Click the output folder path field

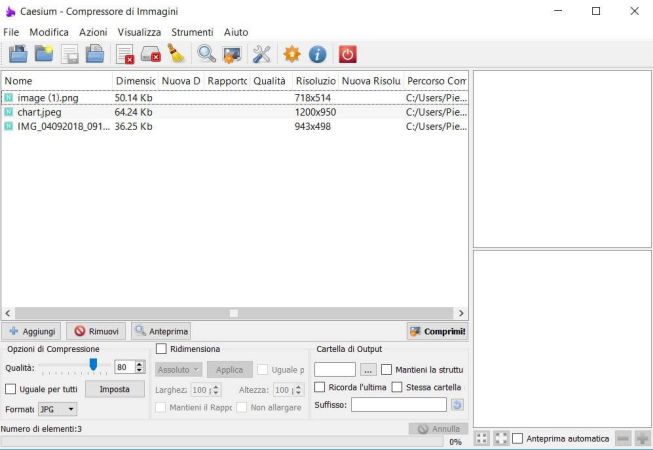335,370
